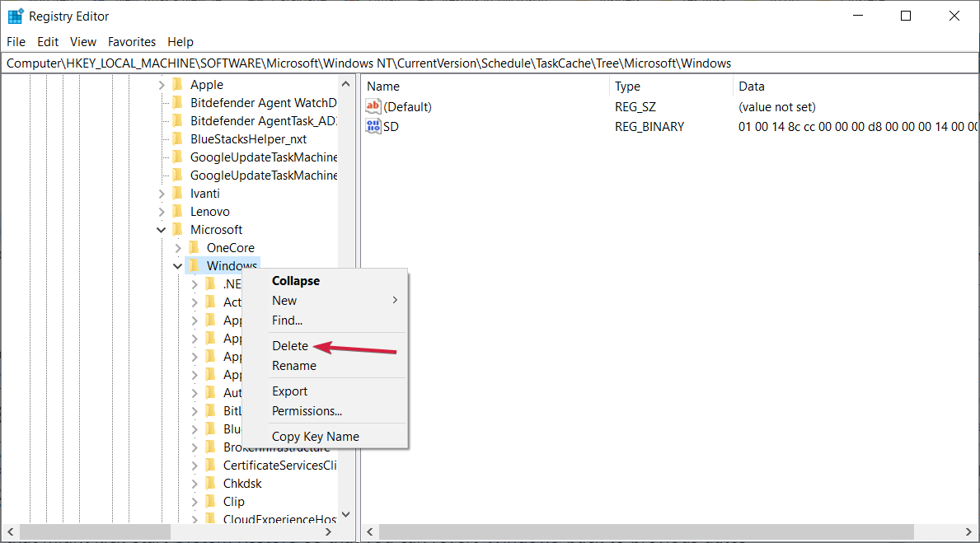Click the Apple key folder icon

pos(177,84)
